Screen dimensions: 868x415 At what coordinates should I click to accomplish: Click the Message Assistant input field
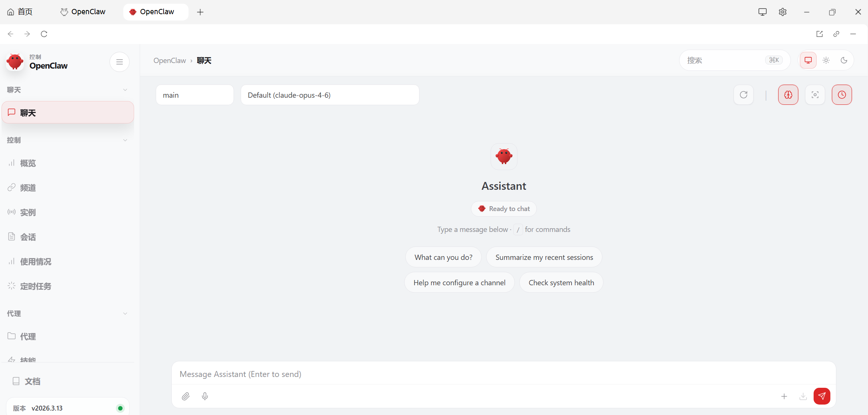point(503,374)
